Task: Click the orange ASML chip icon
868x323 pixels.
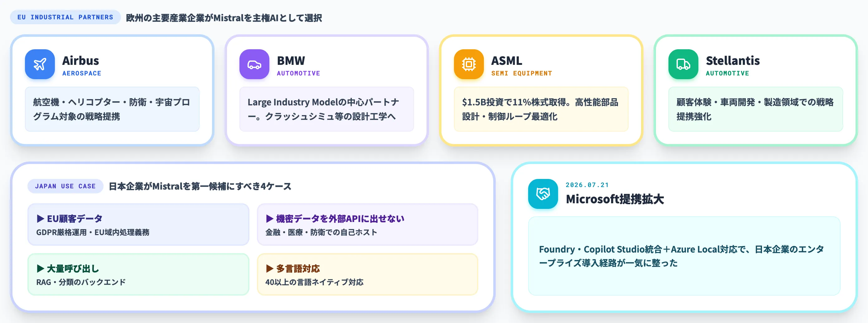Action: click(469, 64)
